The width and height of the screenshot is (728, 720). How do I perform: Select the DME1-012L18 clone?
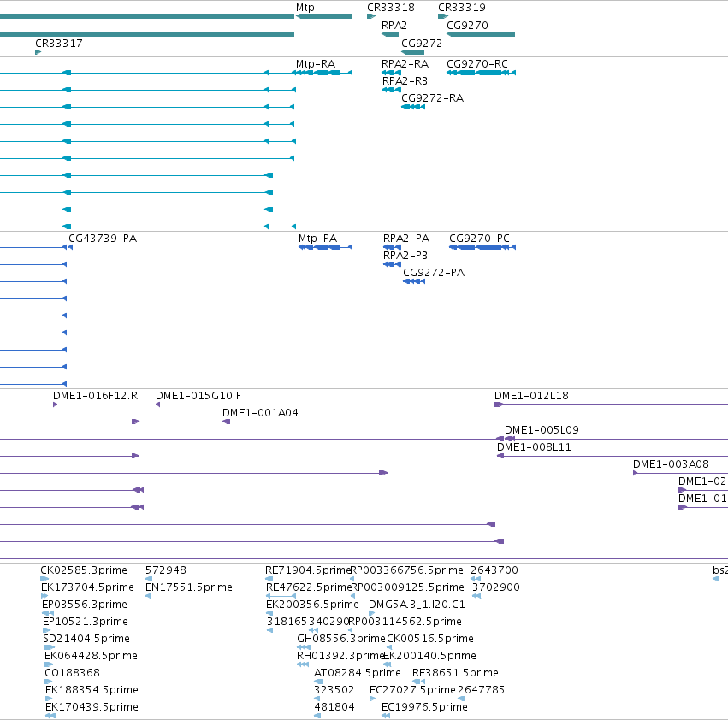point(611,404)
